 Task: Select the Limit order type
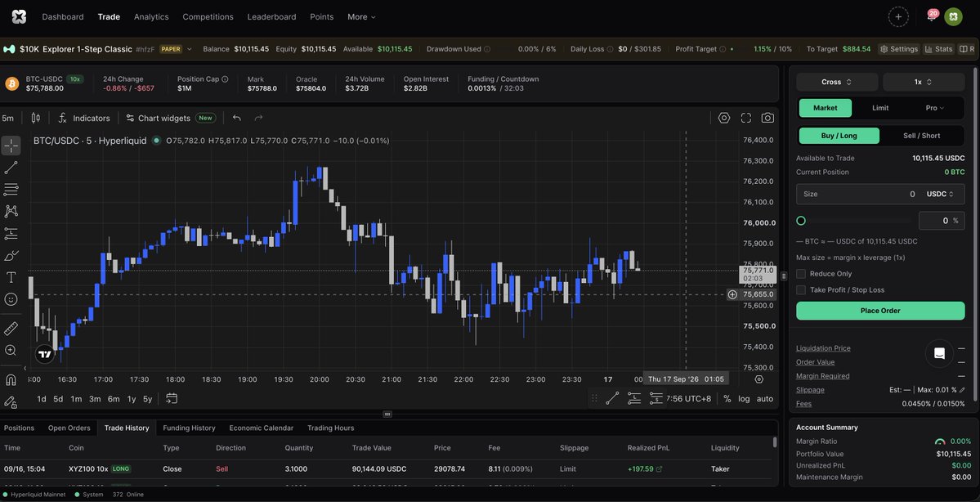880,108
